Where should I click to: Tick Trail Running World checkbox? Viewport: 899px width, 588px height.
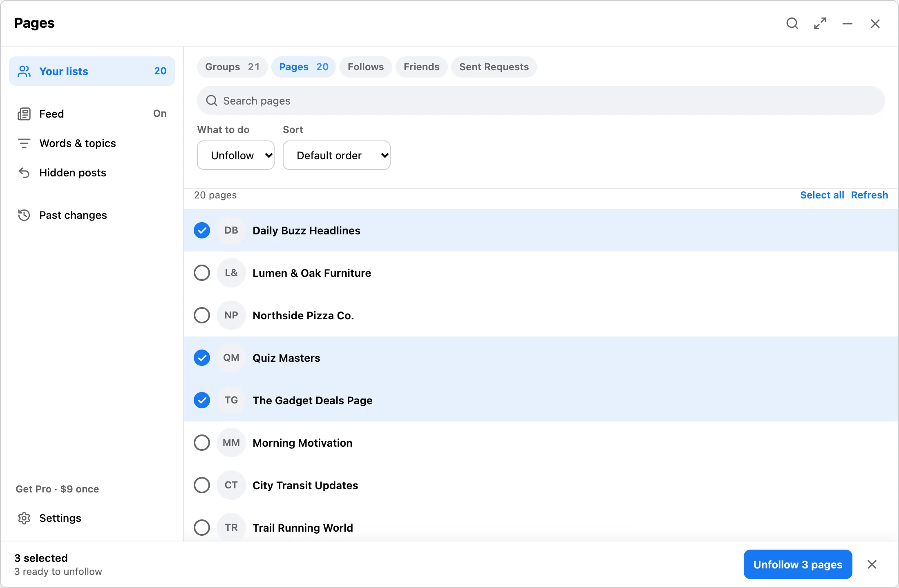pyautogui.click(x=202, y=528)
